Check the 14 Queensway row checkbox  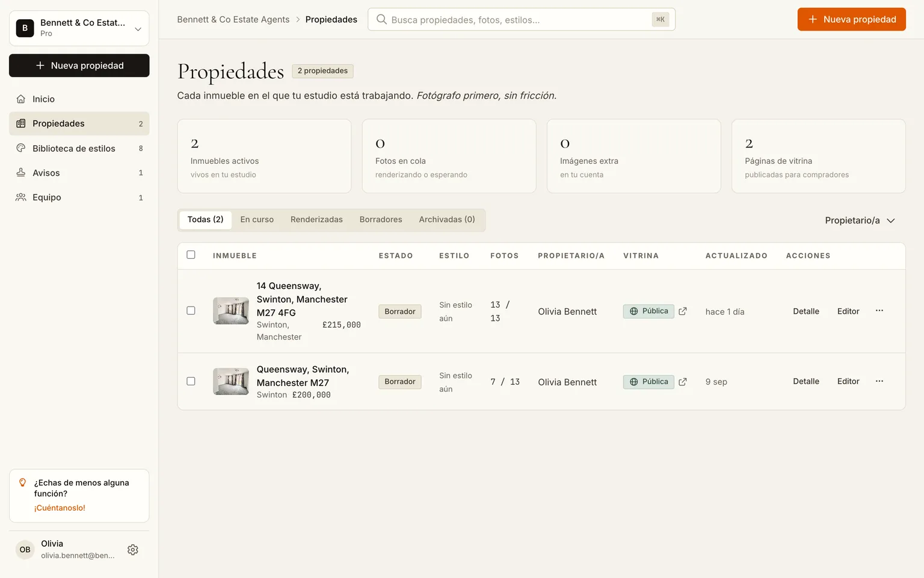[191, 311]
